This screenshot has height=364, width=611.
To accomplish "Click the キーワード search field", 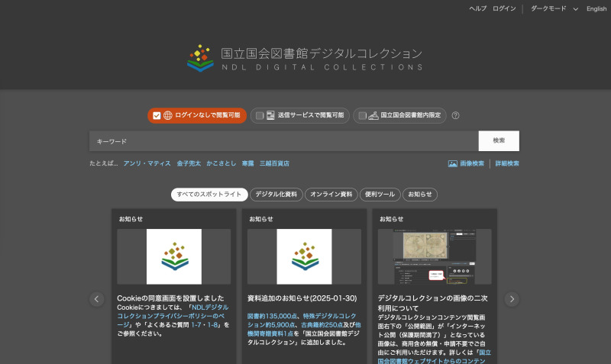I will tap(283, 141).
